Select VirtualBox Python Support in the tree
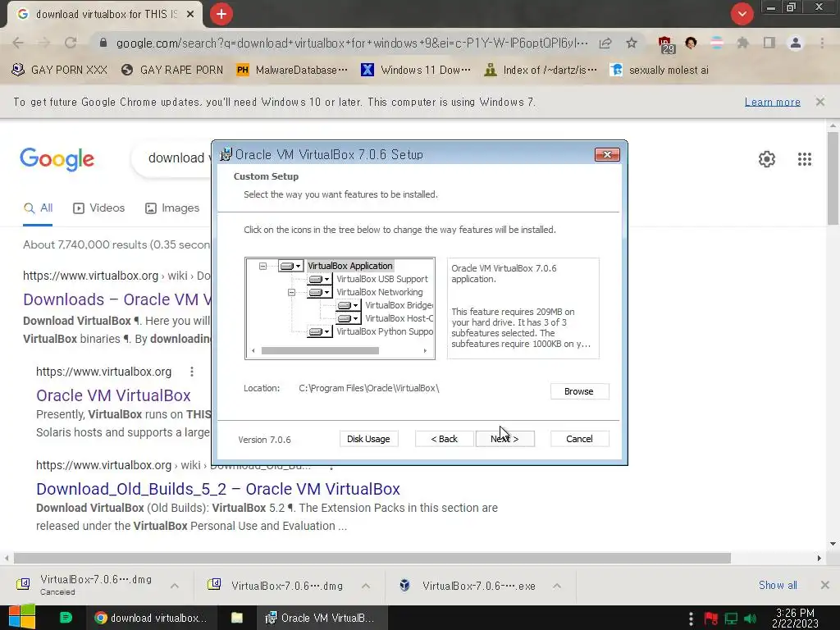Screen dimensions: 840x630 point(385,331)
